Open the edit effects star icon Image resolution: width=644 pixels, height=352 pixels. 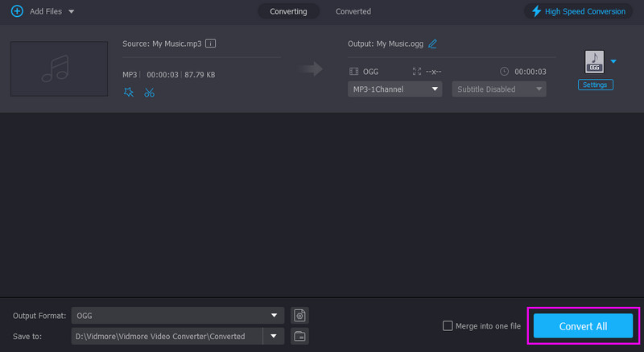coord(129,92)
